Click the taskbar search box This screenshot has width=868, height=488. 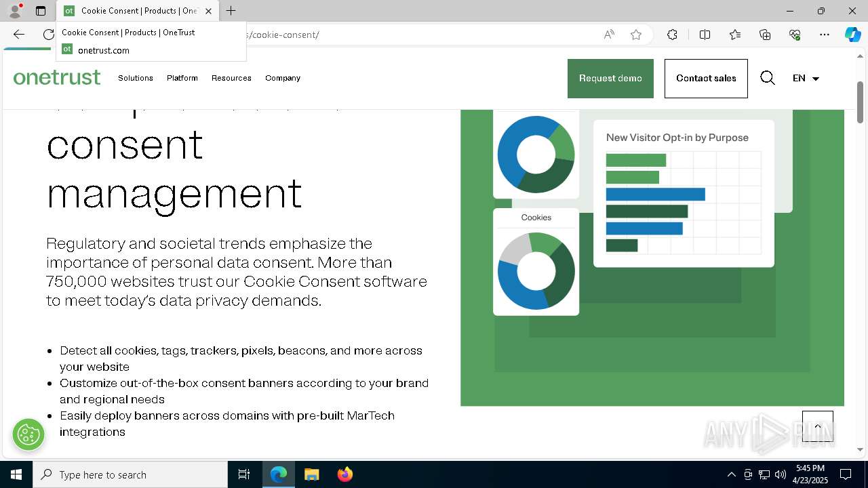[130, 474]
